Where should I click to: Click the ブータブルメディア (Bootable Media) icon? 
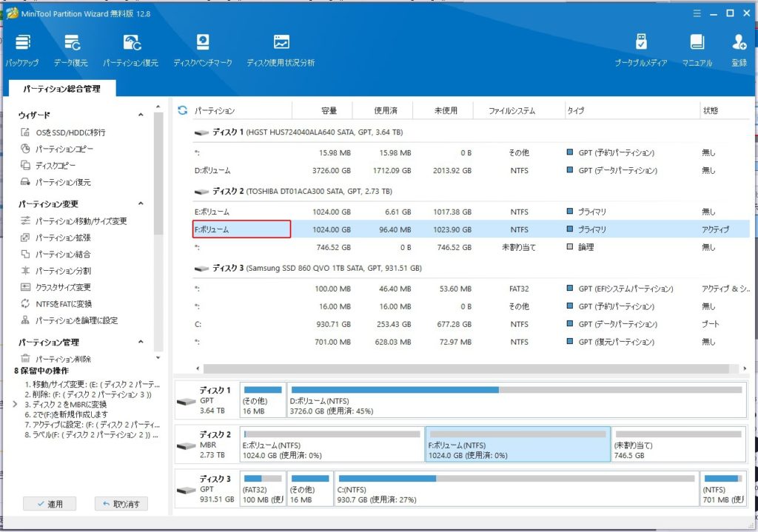(641, 50)
